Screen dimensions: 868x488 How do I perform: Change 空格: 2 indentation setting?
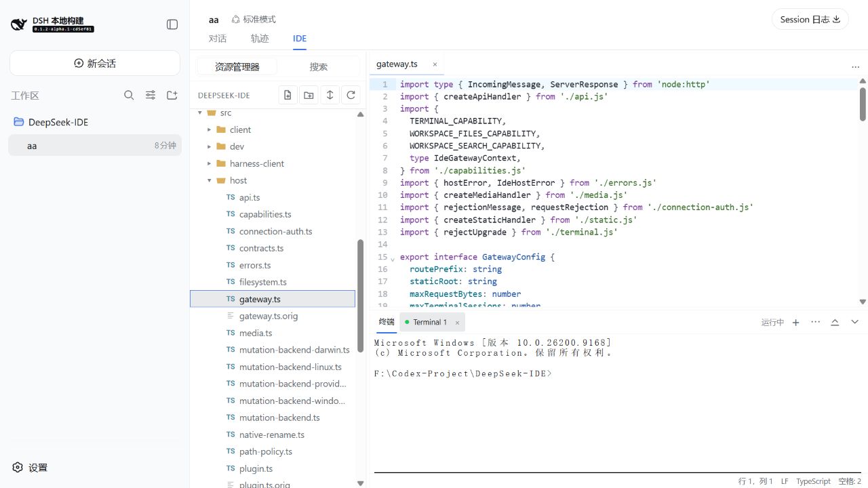(x=850, y=481)
